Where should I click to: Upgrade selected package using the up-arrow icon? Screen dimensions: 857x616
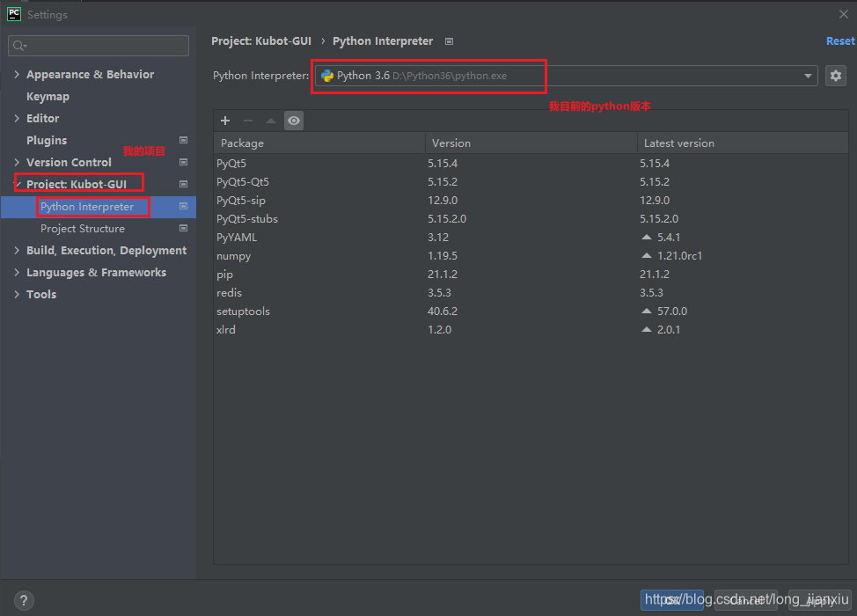click(271, 121)
